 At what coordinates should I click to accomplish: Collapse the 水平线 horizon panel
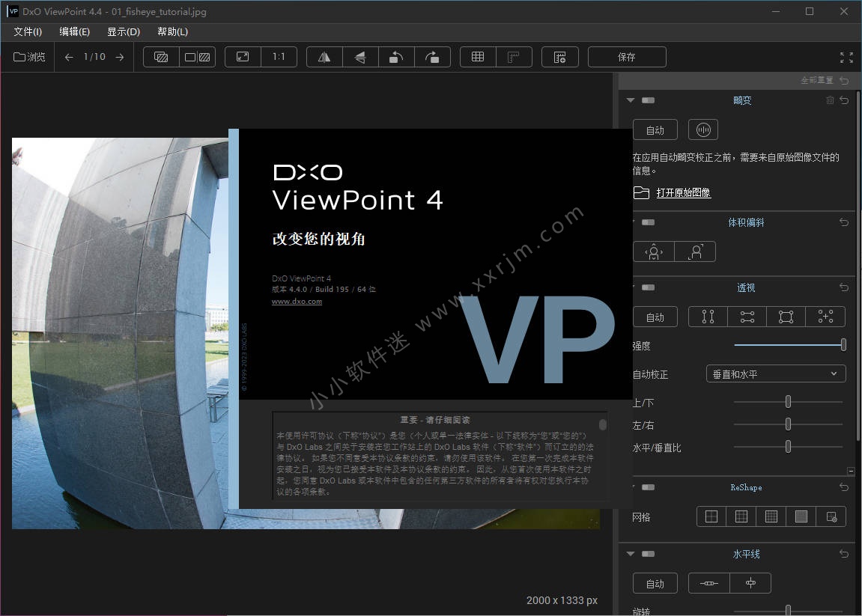click(x=631, y=554)
